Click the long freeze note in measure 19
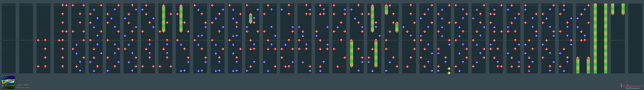This screenshot has height=90, width=644. pos(164,19)
